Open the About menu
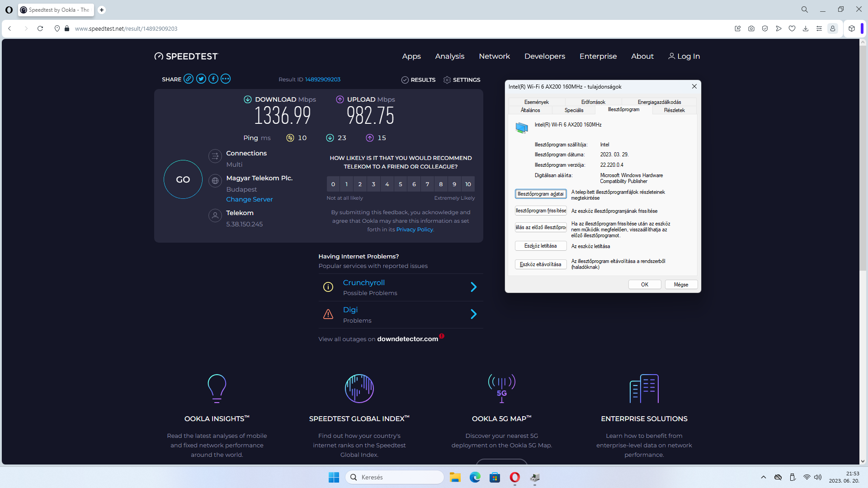This screenshot has width=868, height=488. click(642, 56)
